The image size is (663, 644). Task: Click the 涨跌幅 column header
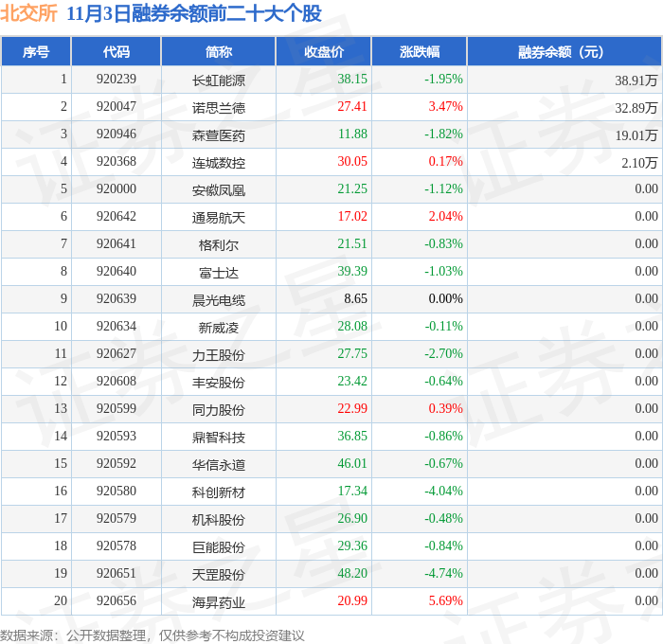pos(420,51)
